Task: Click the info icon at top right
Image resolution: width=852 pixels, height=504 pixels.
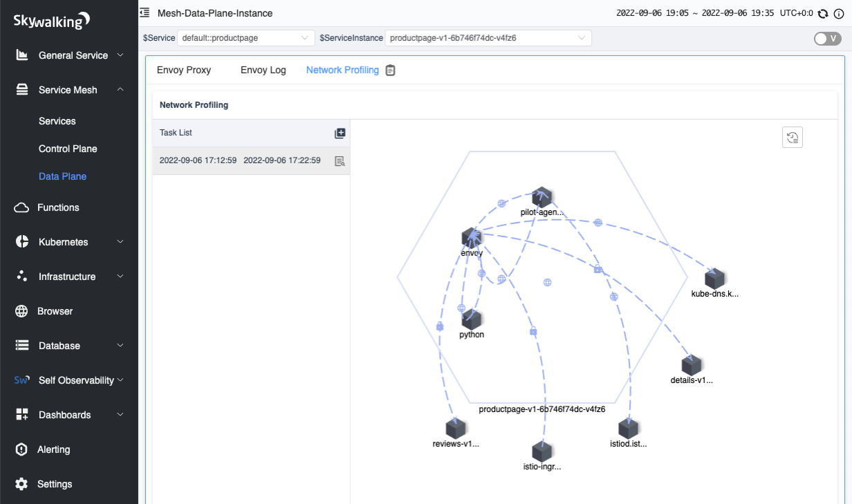Action: click(x=838, y=13)
